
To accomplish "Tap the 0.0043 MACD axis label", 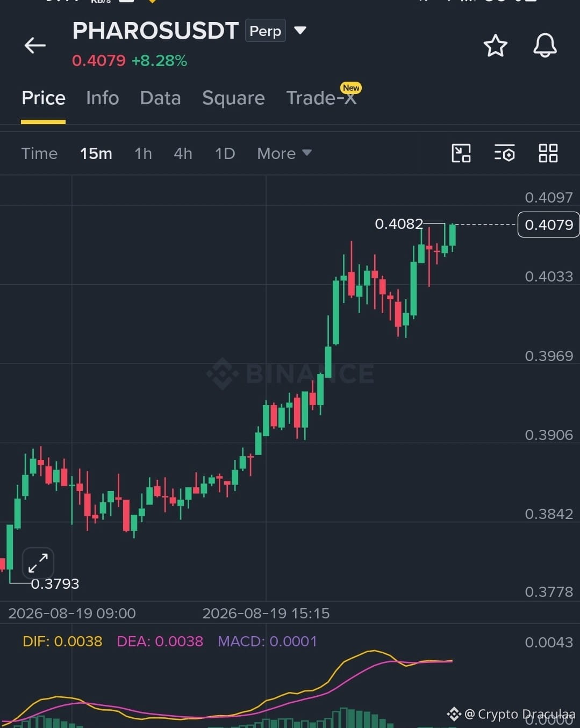I will [549, 642].
